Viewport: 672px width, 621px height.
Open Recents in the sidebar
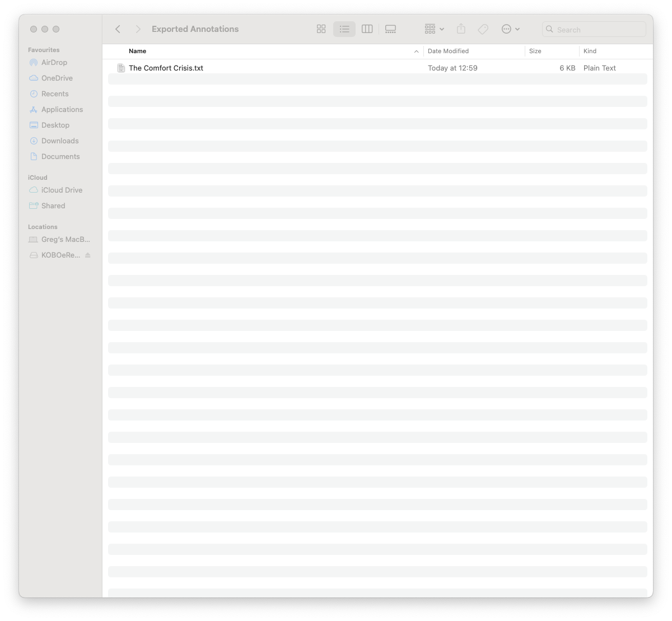point(55,94)
